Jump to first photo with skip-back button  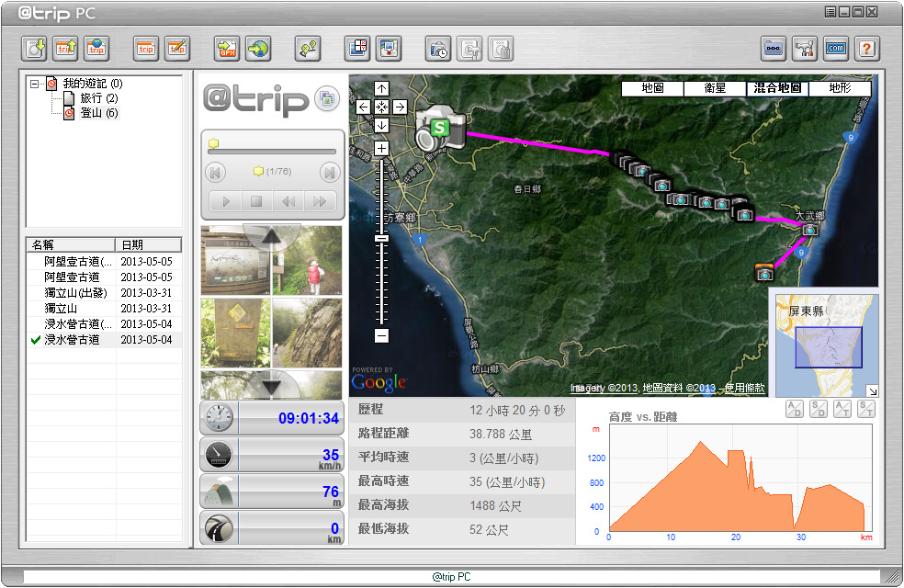pyautogui.click(x=216, y=173)
